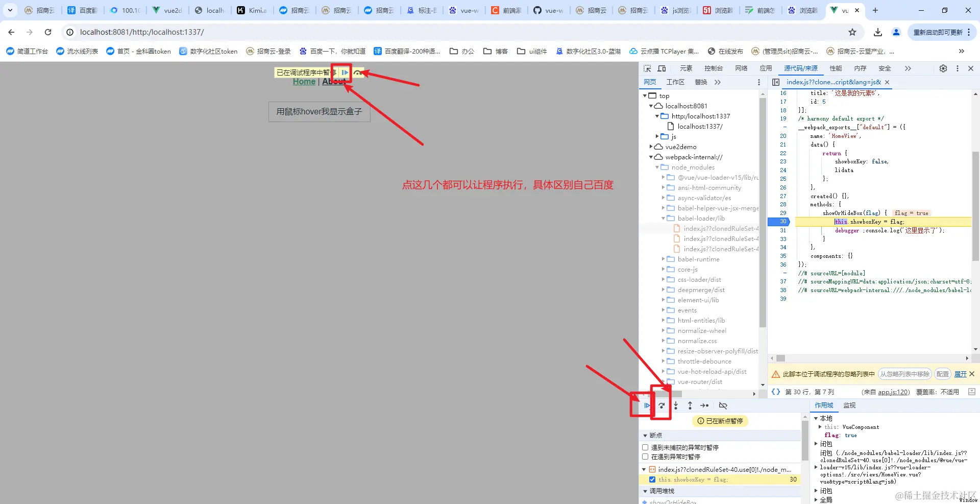980x504 pixels.
Task: Collapse the 断点 breakpoints section
Action: [x=645, y=436]
